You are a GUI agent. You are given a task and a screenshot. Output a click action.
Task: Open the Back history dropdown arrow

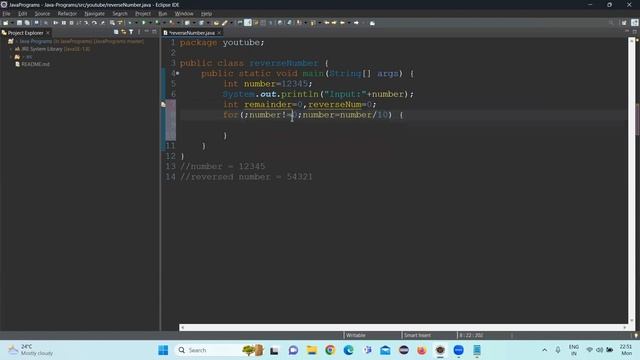349,23
